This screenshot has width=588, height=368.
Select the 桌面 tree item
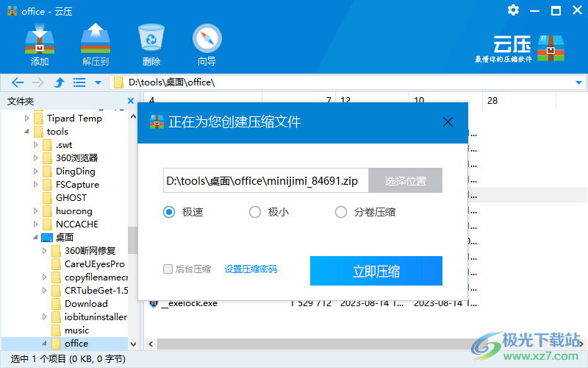coord(65,237)
